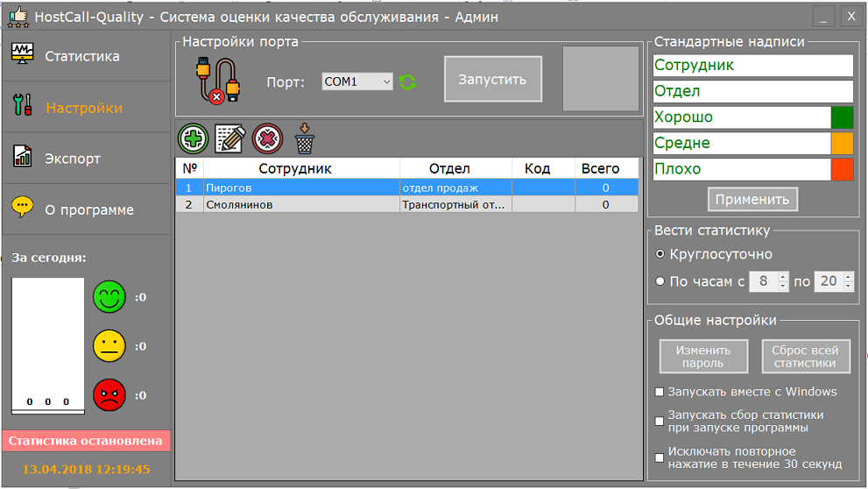Click the red angry smiley face
The width and height of the screenshot is (868, 489).
[x=109, y=395]
